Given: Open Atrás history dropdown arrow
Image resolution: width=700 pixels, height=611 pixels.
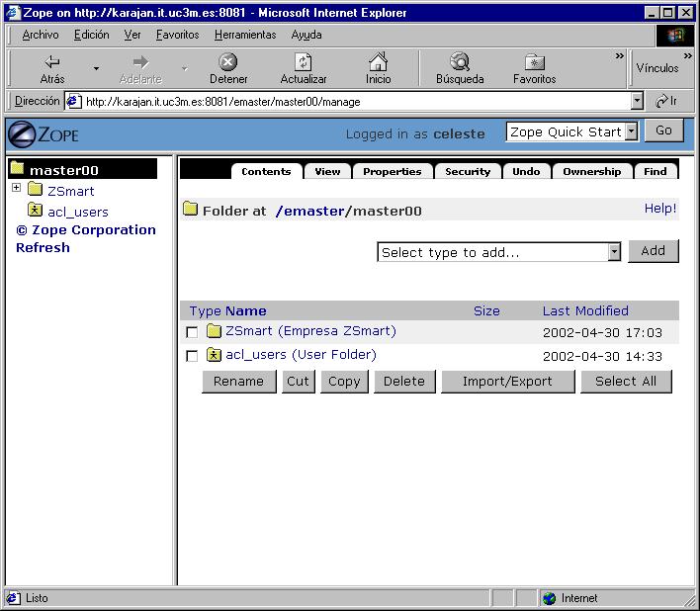Looking at the screenshot, I should click(x=96, y=68).
